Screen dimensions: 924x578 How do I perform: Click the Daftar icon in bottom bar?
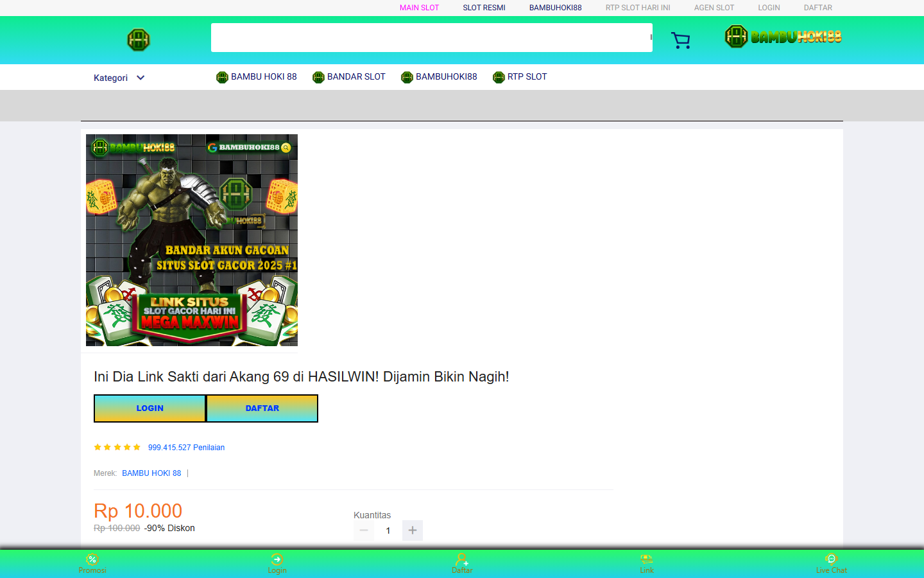click(x=462, y=559)
